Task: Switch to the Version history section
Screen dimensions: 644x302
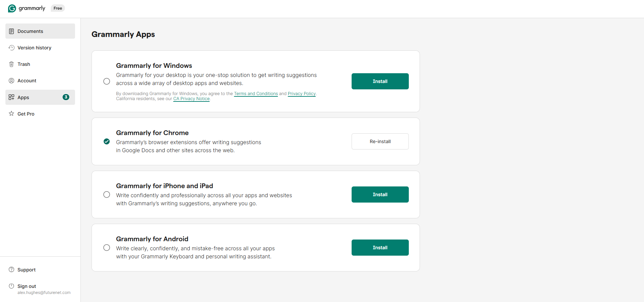Action: tap(34, 47)
